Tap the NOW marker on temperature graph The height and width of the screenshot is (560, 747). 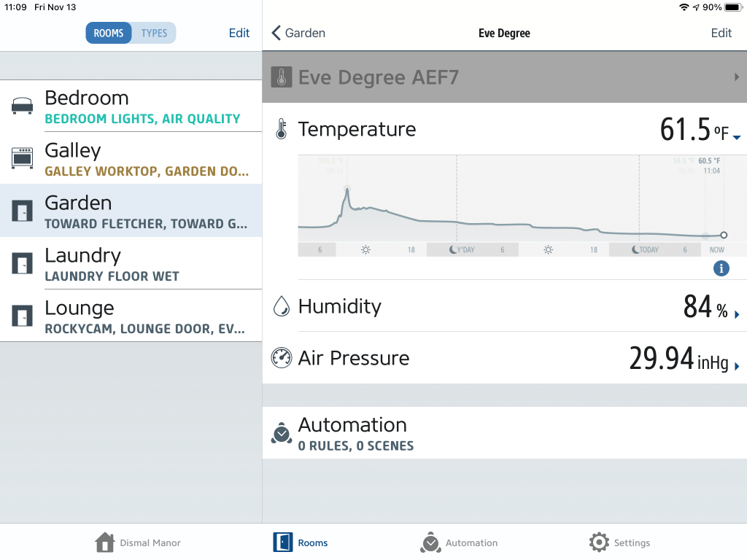click(717, 249)
